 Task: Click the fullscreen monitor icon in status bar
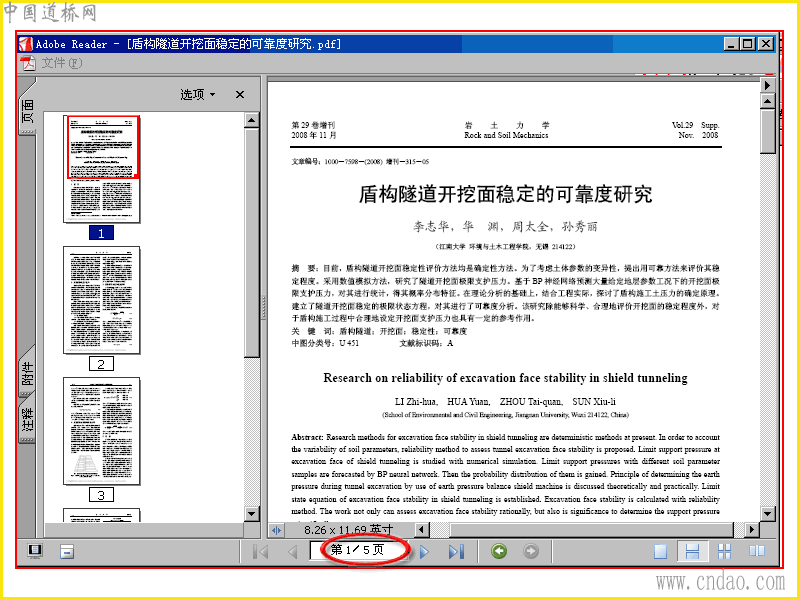pyautogui.click(x=35, y=551)
